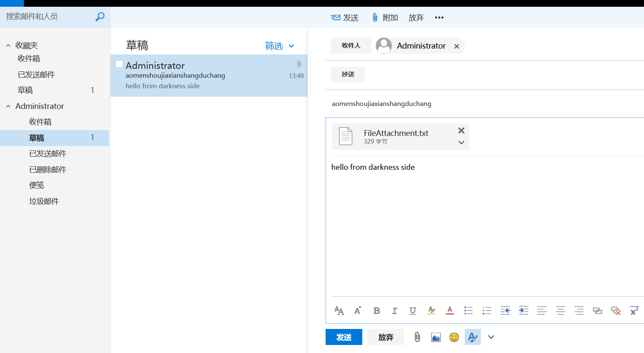Click the mail search magnifier icon
Image resolution: width=644 pixels, height=353 pixels.
100,16
